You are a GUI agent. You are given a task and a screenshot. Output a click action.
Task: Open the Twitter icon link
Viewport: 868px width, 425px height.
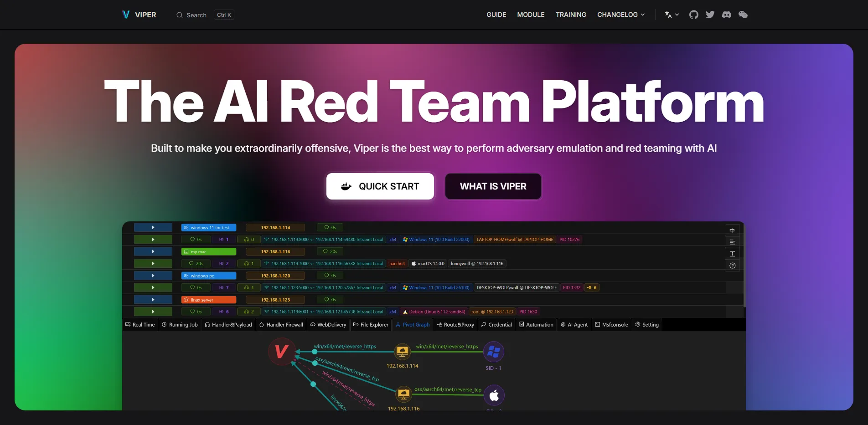[710, 15]
